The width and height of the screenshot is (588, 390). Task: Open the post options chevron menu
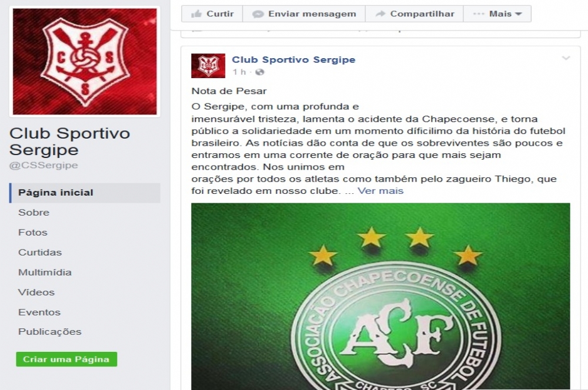coord(566,58)
